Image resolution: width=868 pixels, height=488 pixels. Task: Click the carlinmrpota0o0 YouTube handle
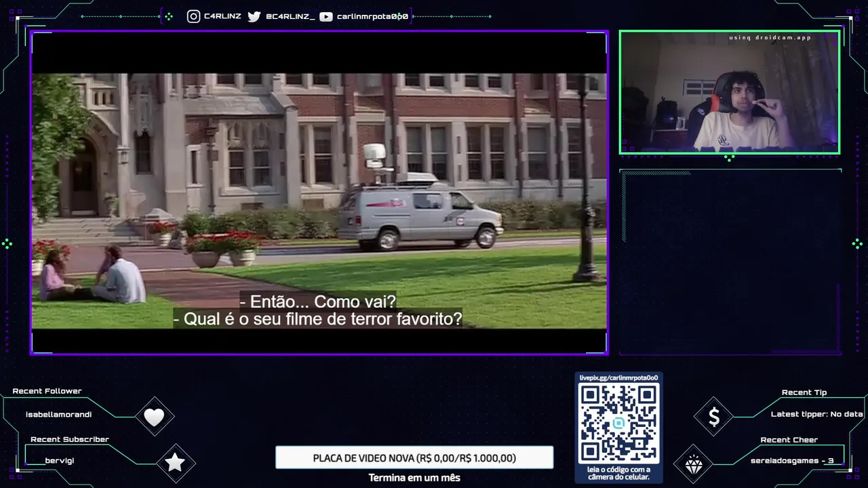372,16
